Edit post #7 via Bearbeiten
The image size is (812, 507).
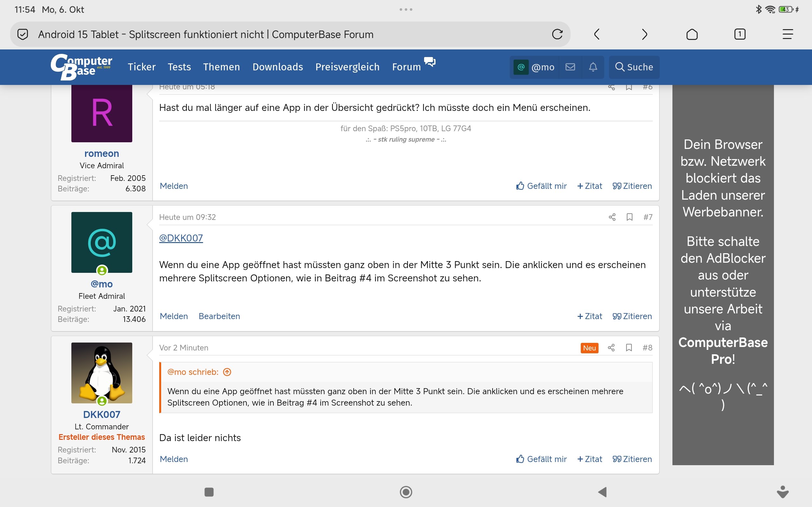219,316
